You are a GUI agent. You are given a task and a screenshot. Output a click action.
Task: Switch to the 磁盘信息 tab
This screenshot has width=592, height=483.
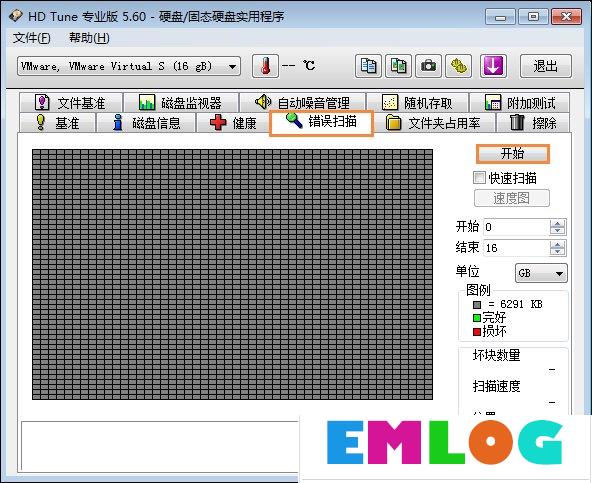146,123
